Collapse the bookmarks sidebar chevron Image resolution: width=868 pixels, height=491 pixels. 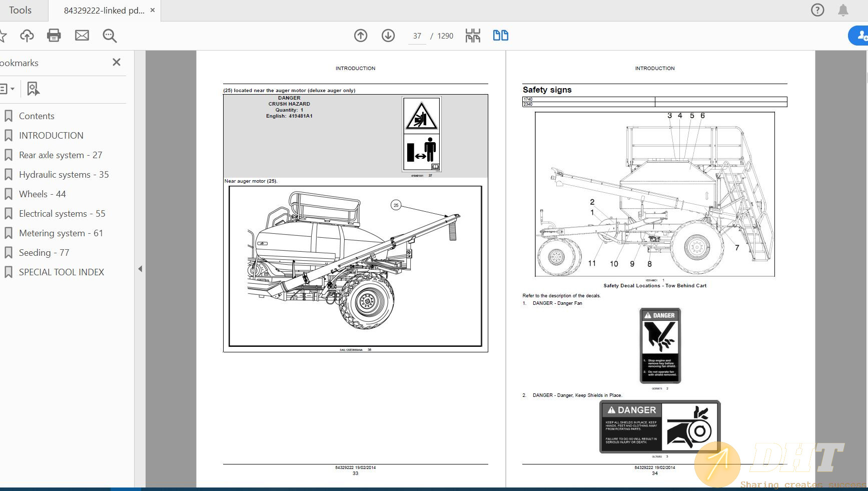pos(140,268)
